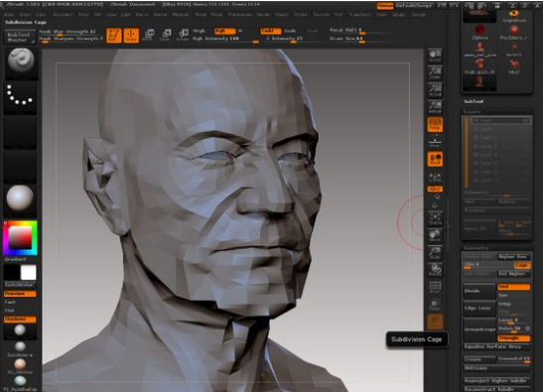
Task: Toggle the L.Sym symmetry button
Action: pos(435,177)
